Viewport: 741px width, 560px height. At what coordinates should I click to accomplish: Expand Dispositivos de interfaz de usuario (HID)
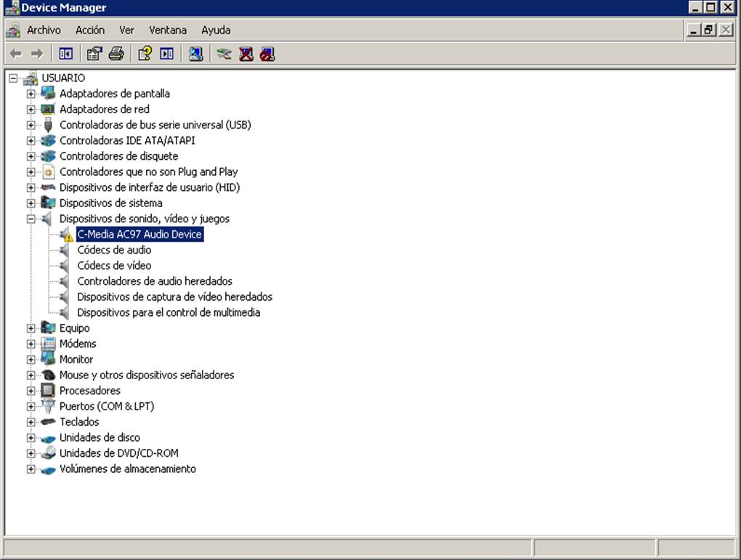click(31, 187)
